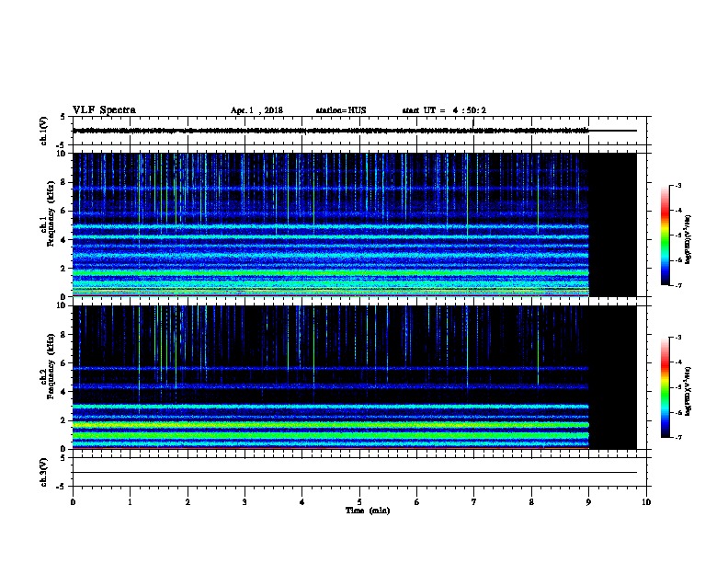728x563 pixels.
Task: Click the time axis tick label "2"
Action: point(188,502)
